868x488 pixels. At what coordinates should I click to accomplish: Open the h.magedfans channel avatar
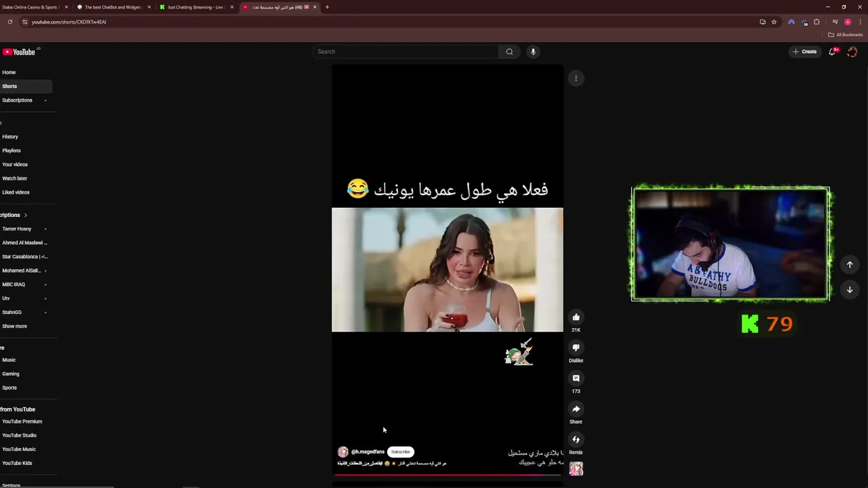[343, 452]
